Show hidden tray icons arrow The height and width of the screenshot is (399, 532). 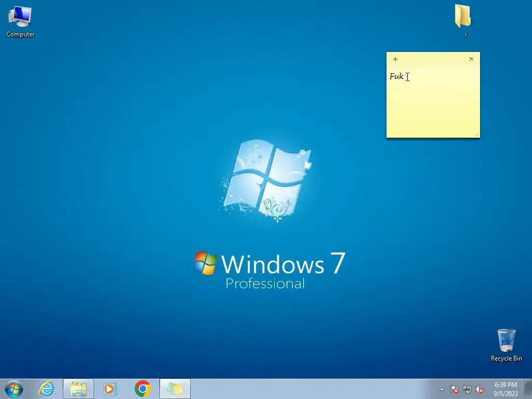click(442, 390)
